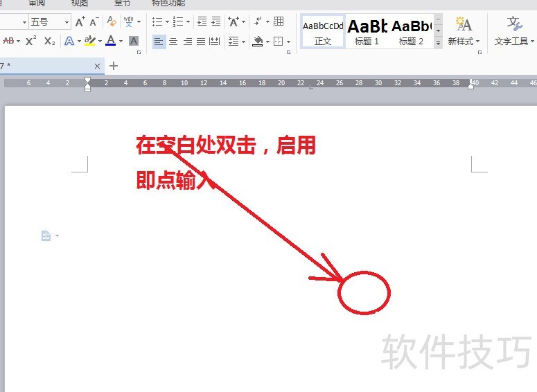Click the table grid icon in paragraph group
This screenshot has height=392, width=537.
coord(279,21)
